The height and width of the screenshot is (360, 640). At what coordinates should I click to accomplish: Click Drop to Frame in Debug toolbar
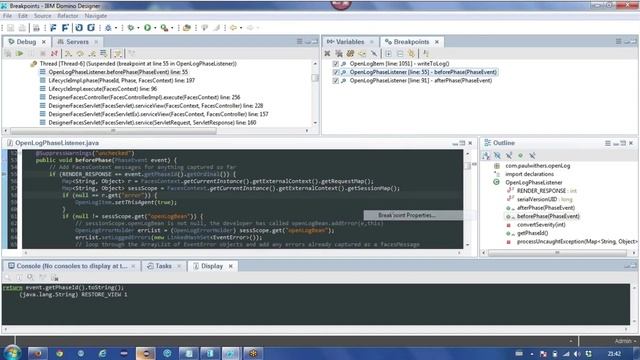104,53
